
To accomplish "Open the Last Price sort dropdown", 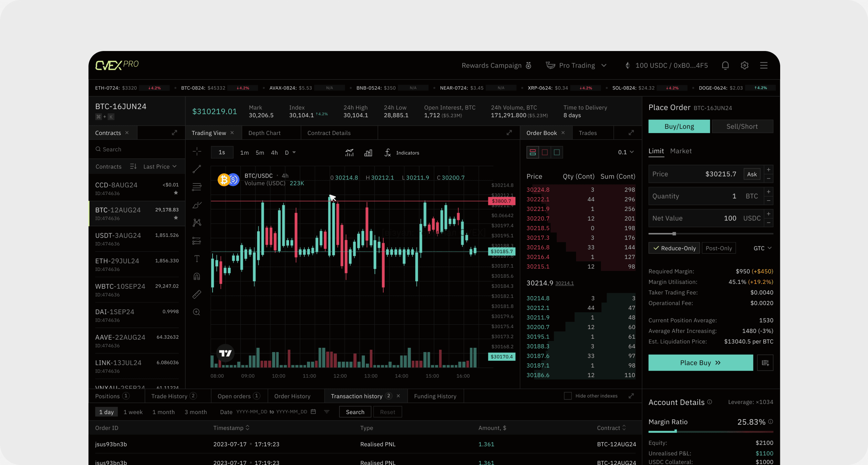I will click(160, 166).
